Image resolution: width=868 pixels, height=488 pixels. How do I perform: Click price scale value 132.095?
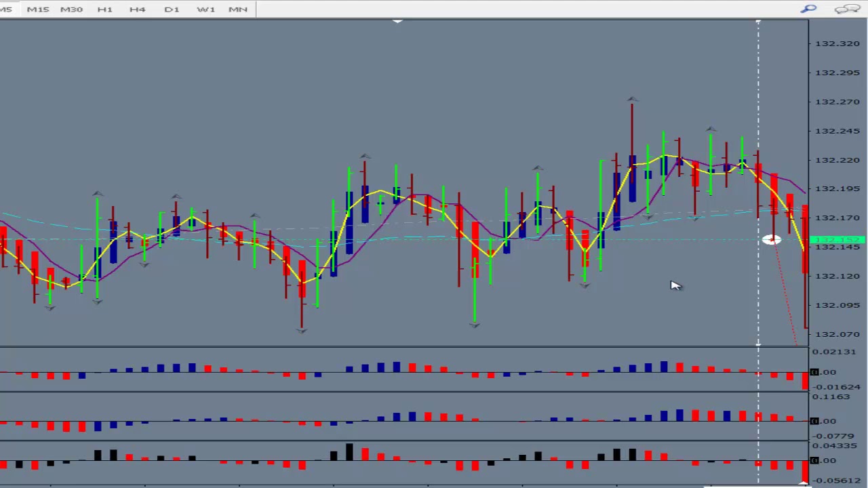(837, 305)
